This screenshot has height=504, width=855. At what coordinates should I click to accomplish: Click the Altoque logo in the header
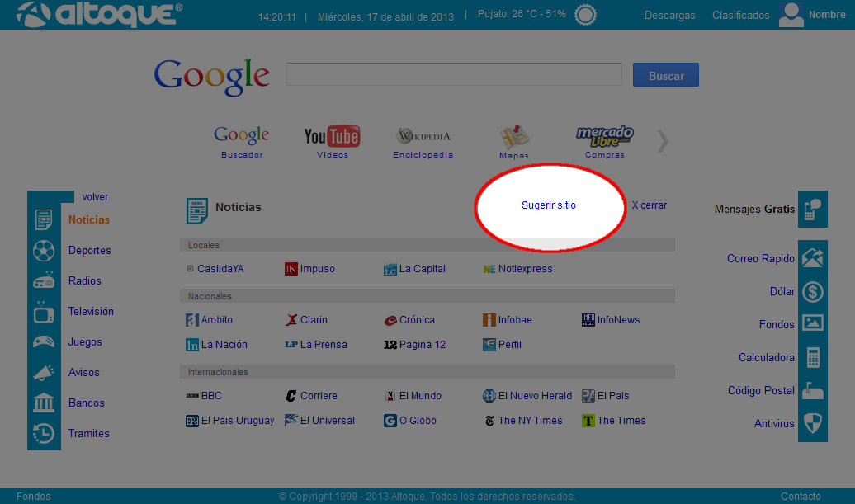(x=99, y=14)
